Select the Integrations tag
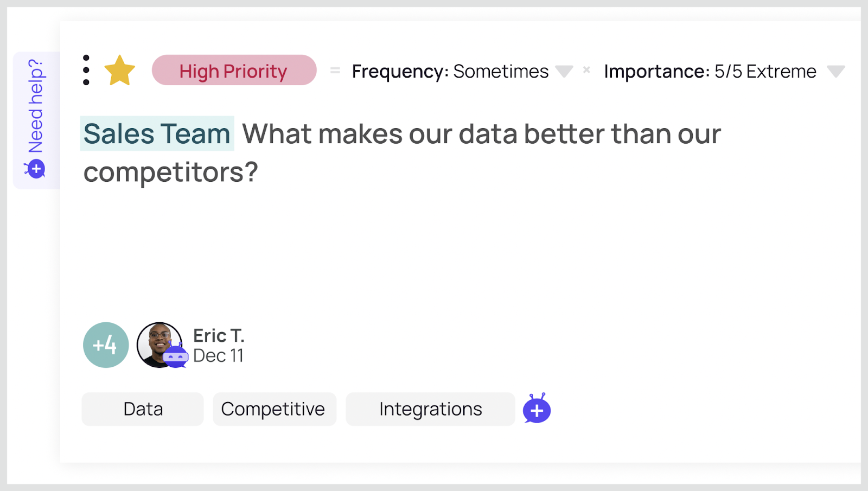This screenshot has height=491, width=868. 430,409
